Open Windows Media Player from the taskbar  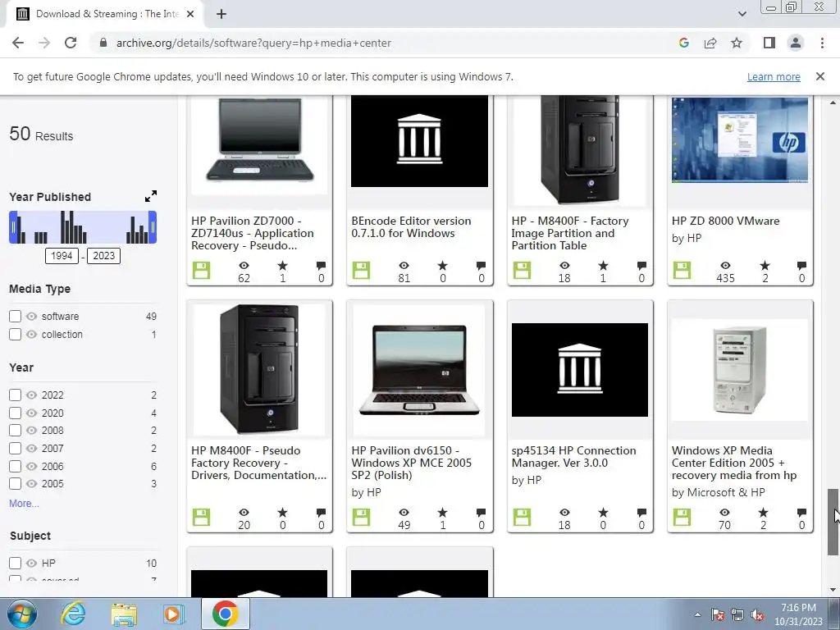(x=172, y=614)
